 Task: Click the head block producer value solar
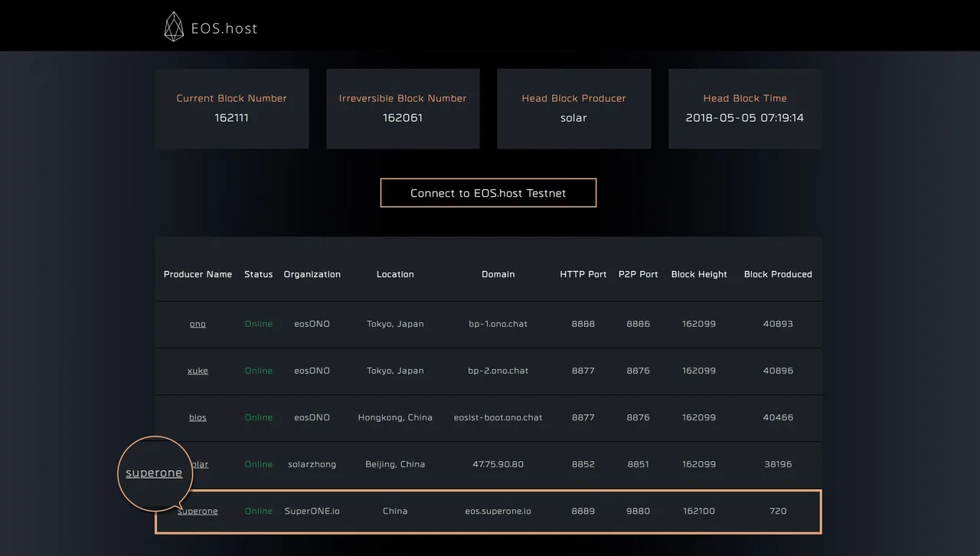point(574,118)
